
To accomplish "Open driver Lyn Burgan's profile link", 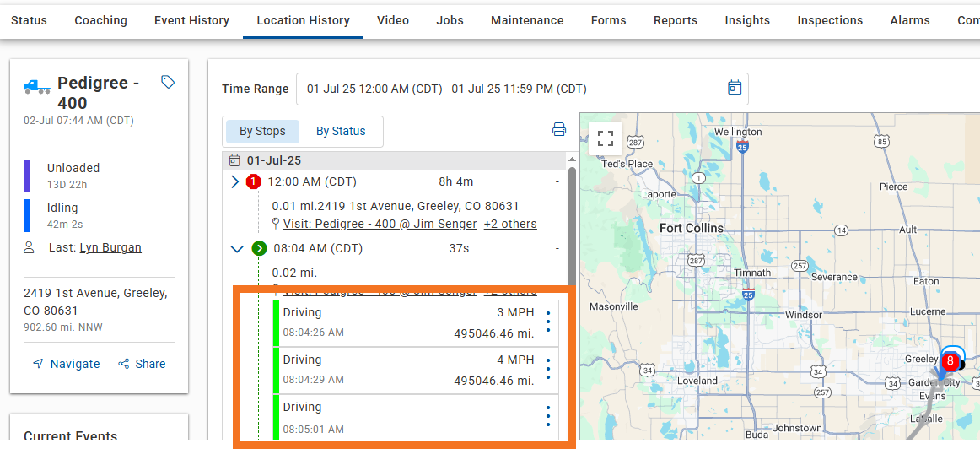I will (110, 247).
